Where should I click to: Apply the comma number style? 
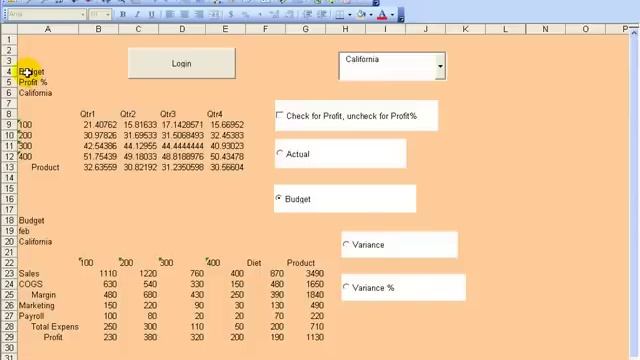(260, 14)
